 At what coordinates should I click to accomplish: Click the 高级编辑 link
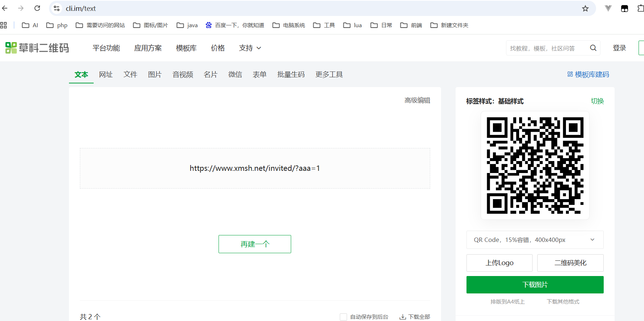point(417,100)
